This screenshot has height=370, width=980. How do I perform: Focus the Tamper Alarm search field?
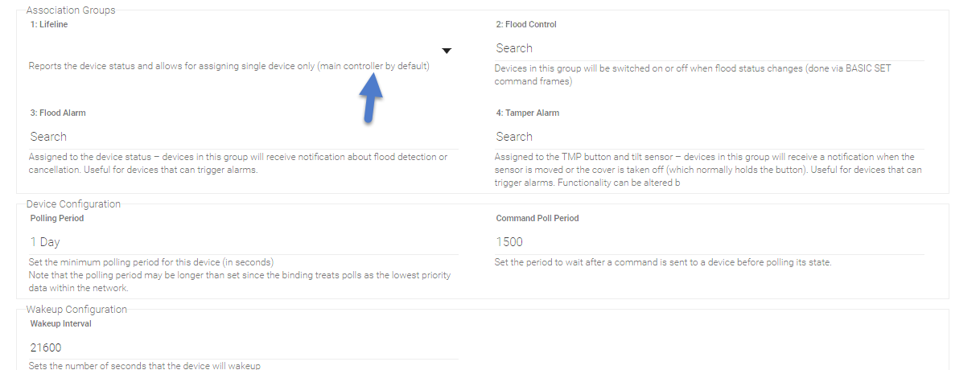(x=708, y=137)
